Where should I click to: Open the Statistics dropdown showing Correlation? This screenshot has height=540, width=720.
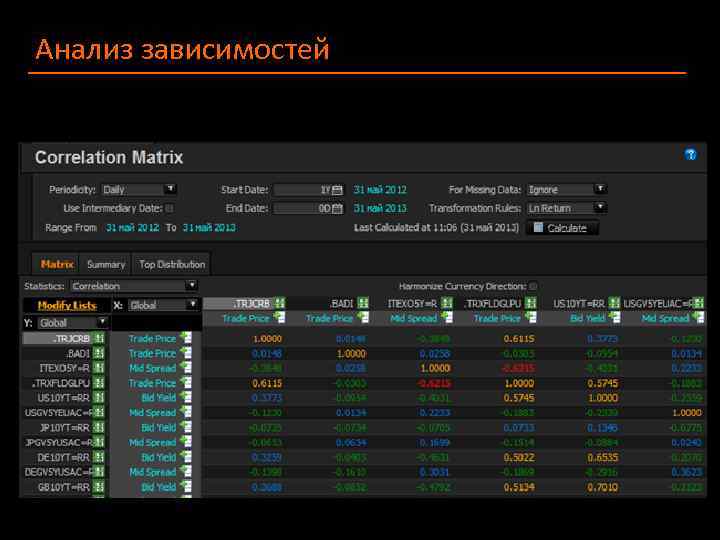click(134, 286)
